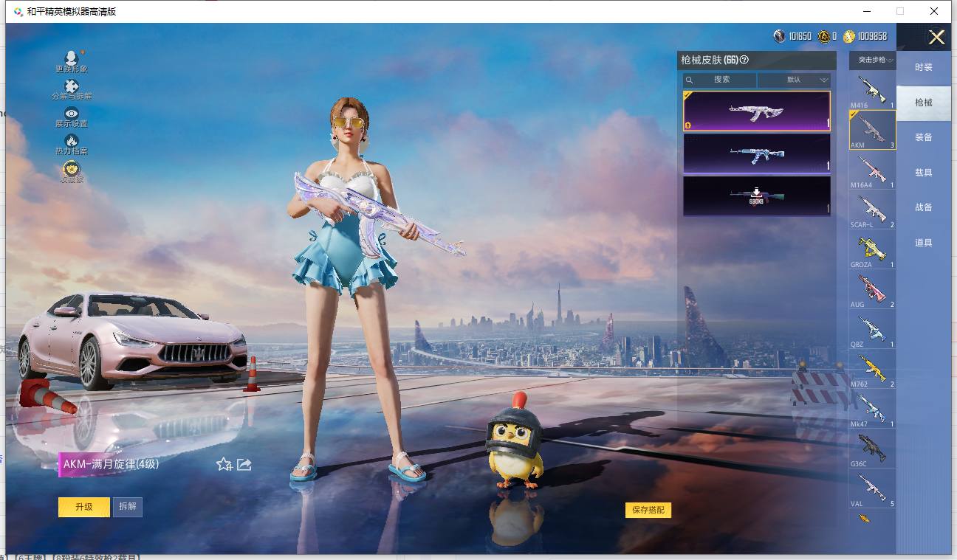Select the M762 weapon in the gun list
The image size is (957, 560).
click(872, 370)
